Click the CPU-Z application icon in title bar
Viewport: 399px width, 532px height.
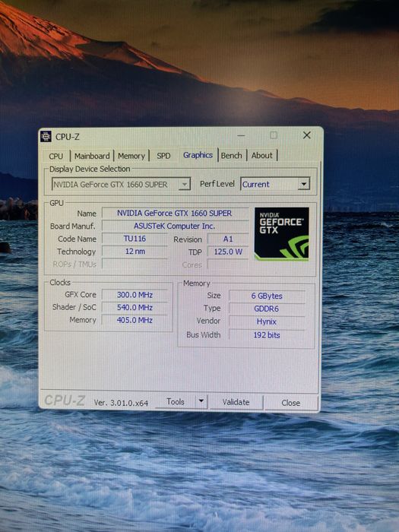click(x=46, y=136)
